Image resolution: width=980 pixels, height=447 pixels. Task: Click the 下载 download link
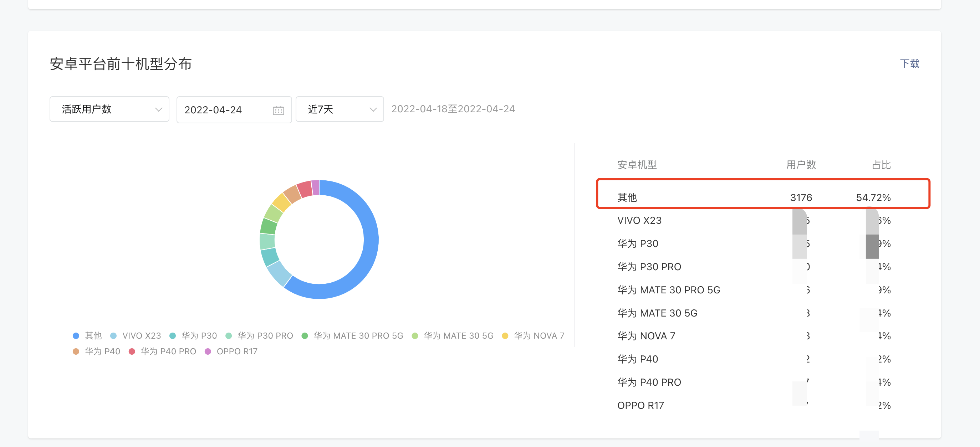pos(909,63)
